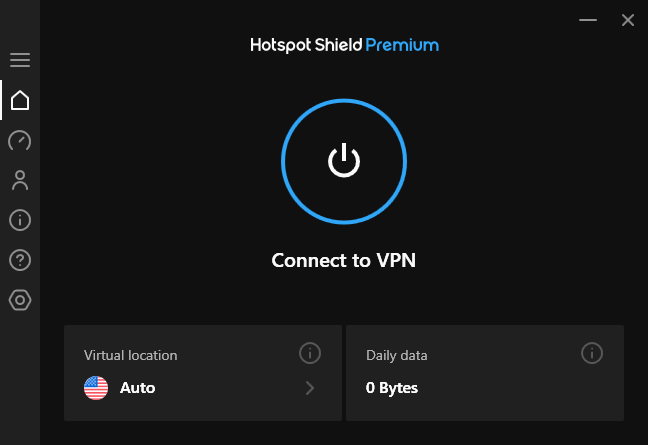The image size is (648, 445).
Task: Click the Virtual location label
Action: pyautogui.click(x=130, y=355)
